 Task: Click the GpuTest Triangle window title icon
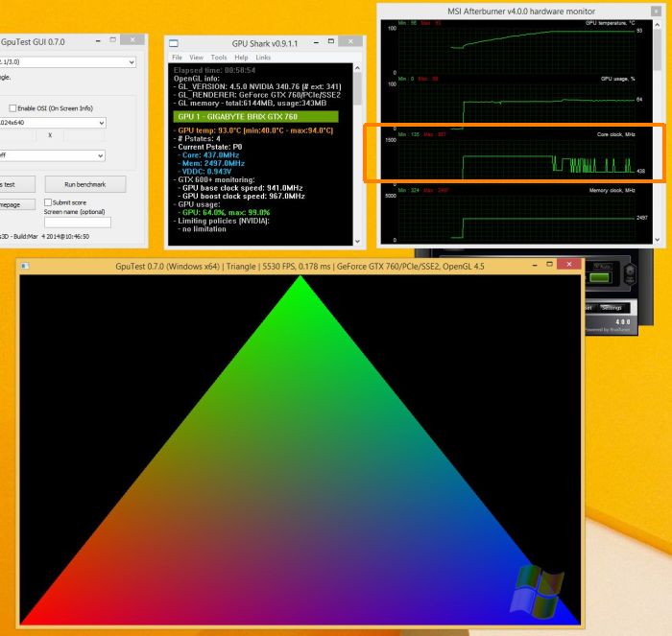point(25,266)
